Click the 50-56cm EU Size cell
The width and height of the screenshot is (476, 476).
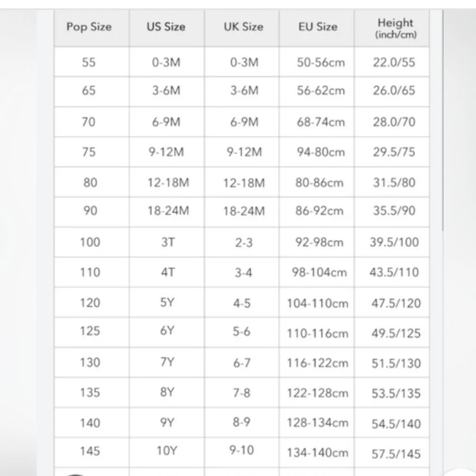tap(321, 62)
